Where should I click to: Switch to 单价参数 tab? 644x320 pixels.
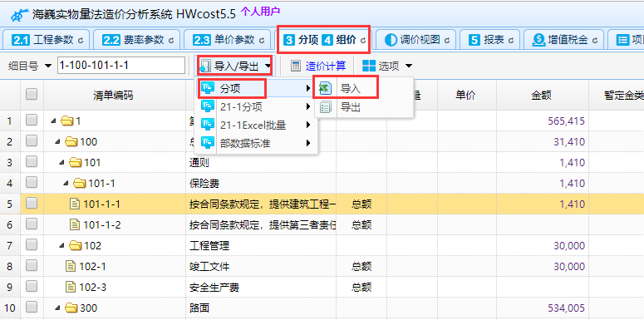point(228,40)
